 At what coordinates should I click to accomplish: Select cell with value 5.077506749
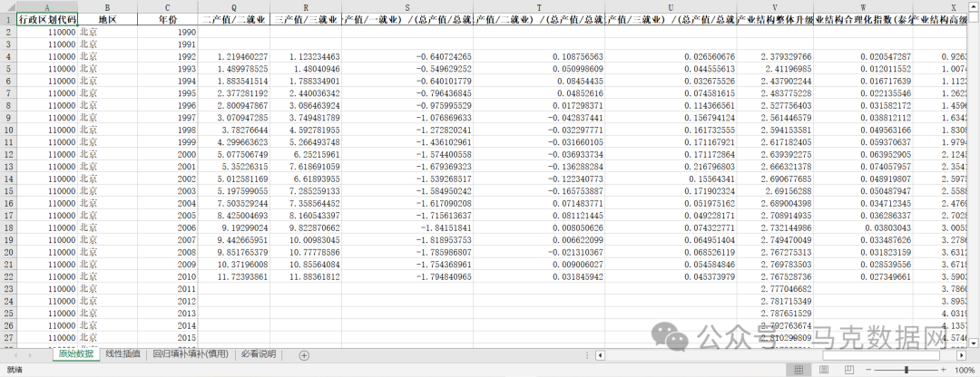click(x=234, y=154)
